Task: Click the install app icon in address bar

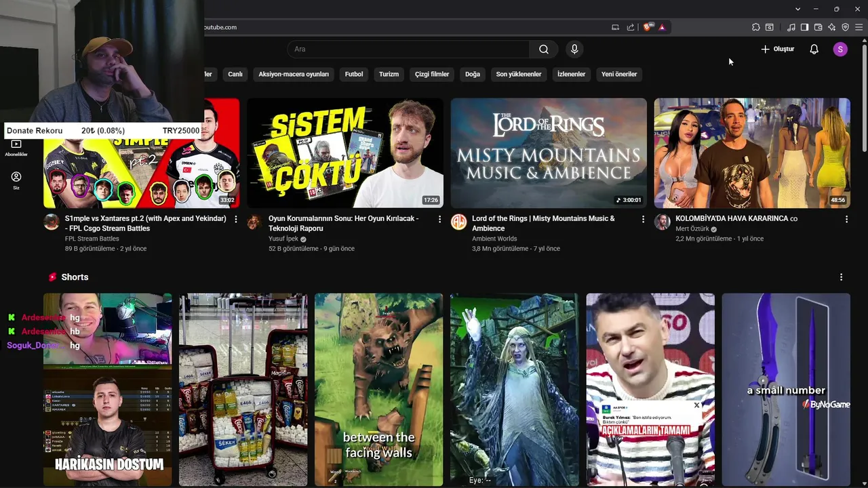Action: tap(616, 27)
